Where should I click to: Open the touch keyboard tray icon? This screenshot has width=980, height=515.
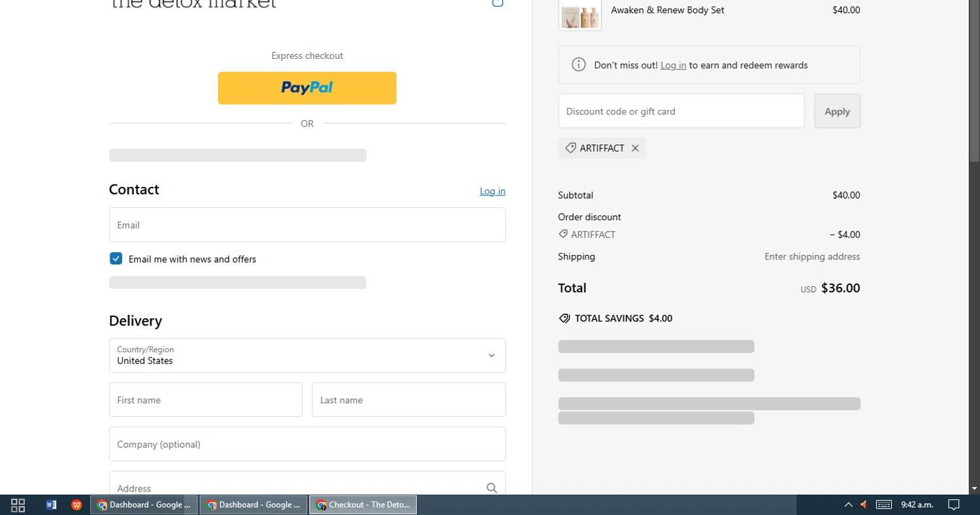pyautogui.click(x=884, y=505)
